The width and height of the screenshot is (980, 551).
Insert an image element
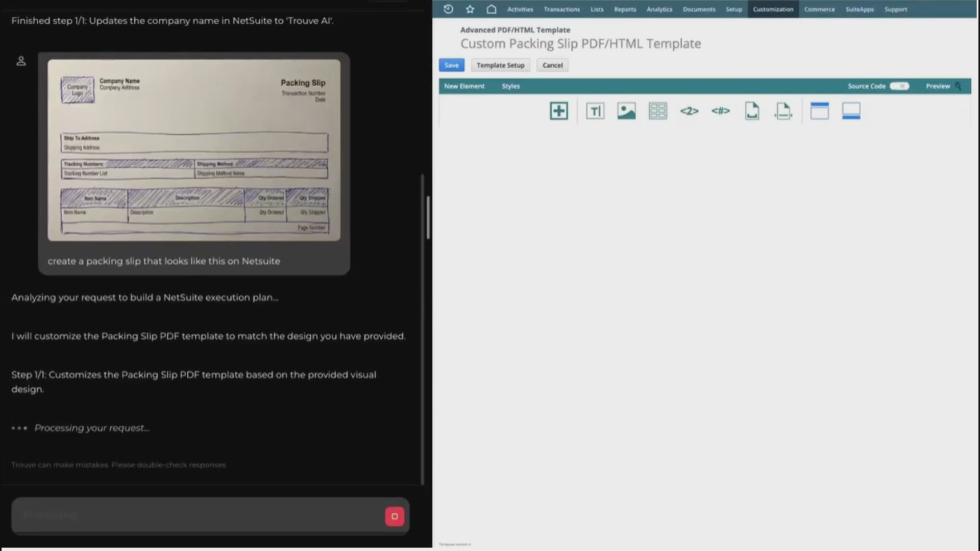click(626, 111)
